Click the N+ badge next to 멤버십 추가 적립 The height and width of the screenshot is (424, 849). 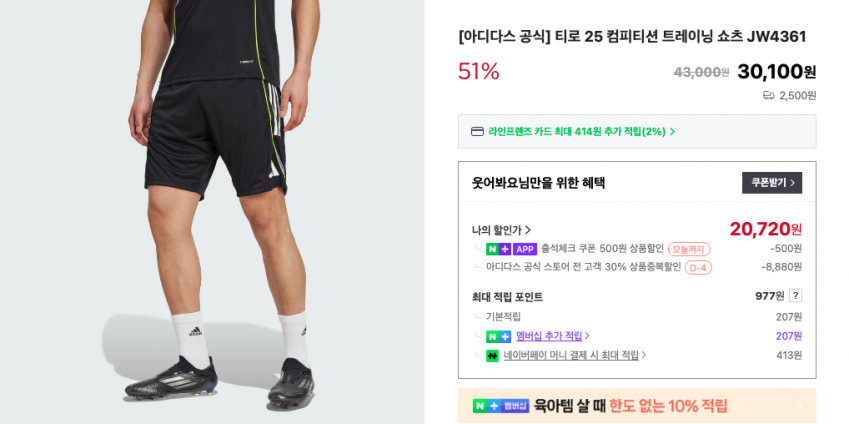pos(499,336)
